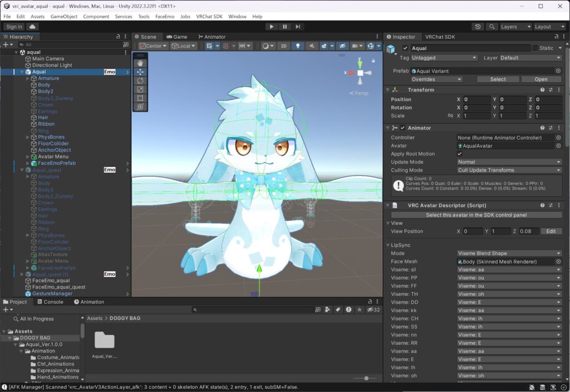570x392 pixels.
Task: Collapse the Transform component foldout
Action: [x=387, y=90]
